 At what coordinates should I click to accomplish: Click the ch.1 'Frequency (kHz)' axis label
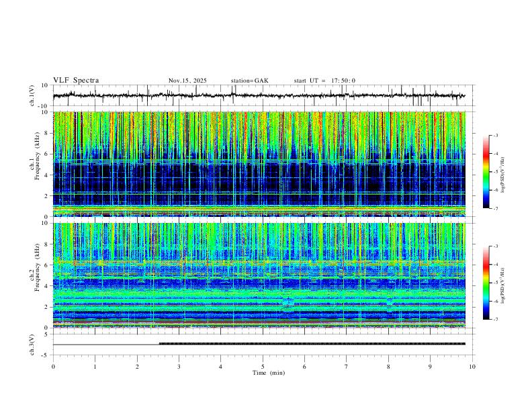tap(38, 156)
